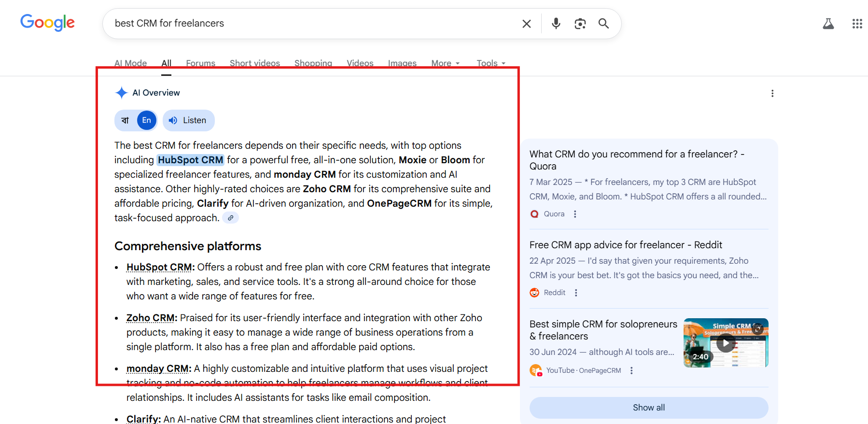868x424 pixels.
Task: Start voice search with microphone icon
Action: [556, 24]
